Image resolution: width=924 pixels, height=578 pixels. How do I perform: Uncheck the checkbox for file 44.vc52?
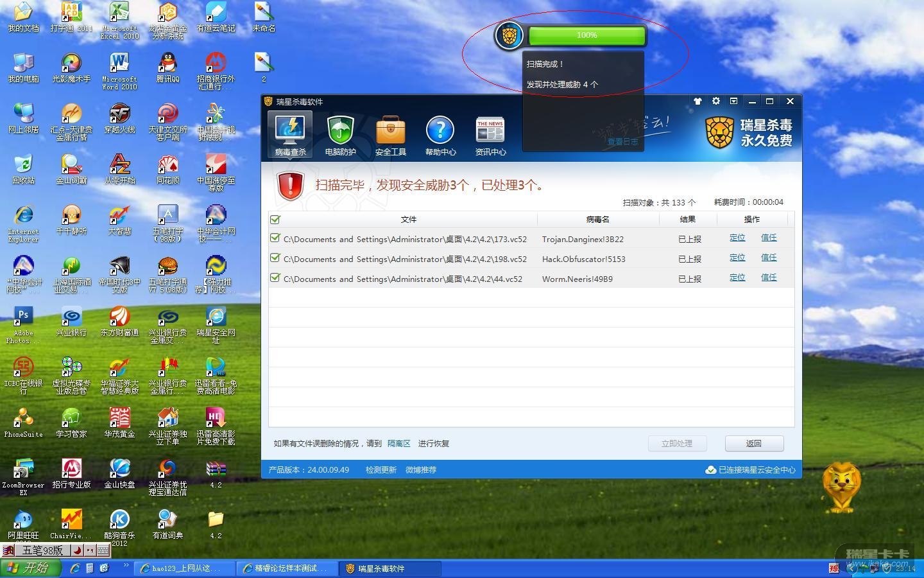(x=275, y=278)
